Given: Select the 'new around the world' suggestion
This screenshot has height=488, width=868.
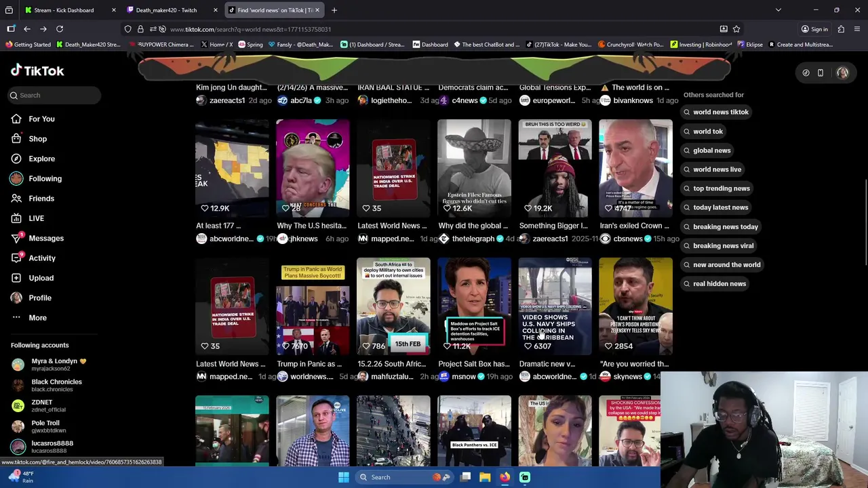Looking at the screenshot, I should click(x=722, y=264).
